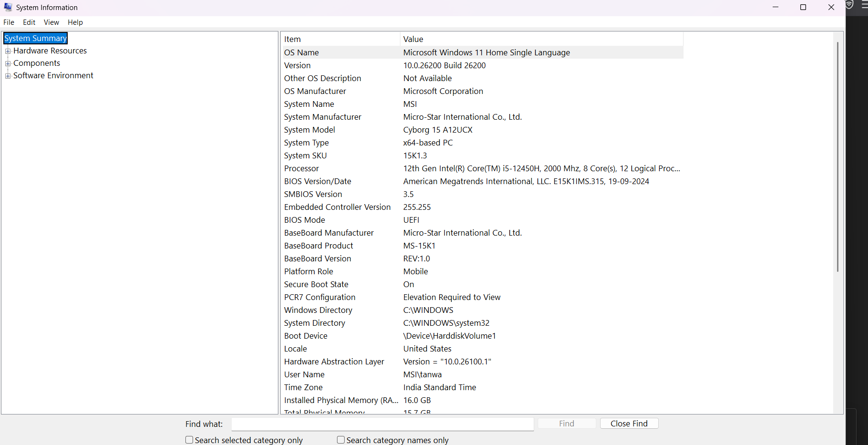868x445 pixels.
Task: Select the User Name row label
Action: coord(305,374)
